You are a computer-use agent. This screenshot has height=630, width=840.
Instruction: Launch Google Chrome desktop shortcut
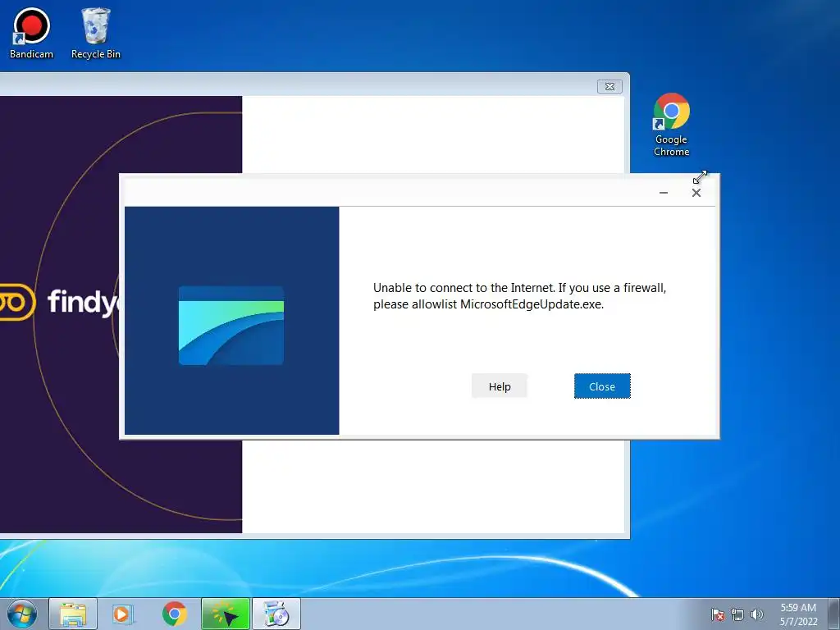[x=671, y=125]
